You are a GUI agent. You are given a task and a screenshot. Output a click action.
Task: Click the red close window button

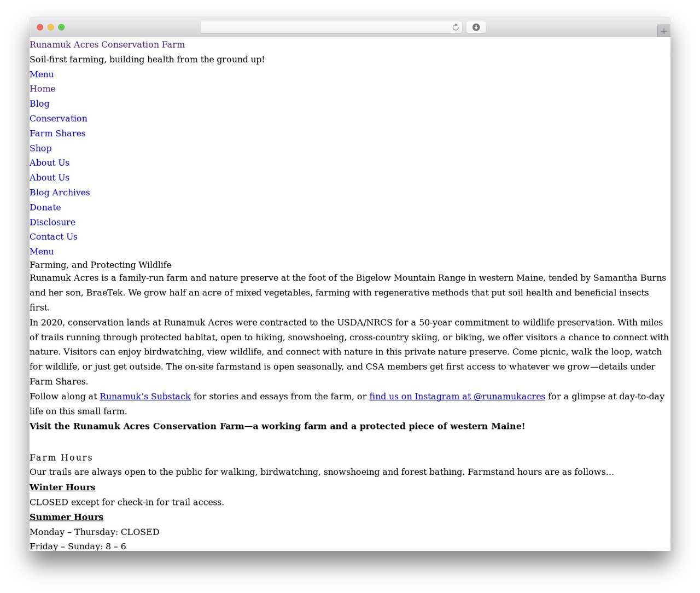click(x=40, y=27)
